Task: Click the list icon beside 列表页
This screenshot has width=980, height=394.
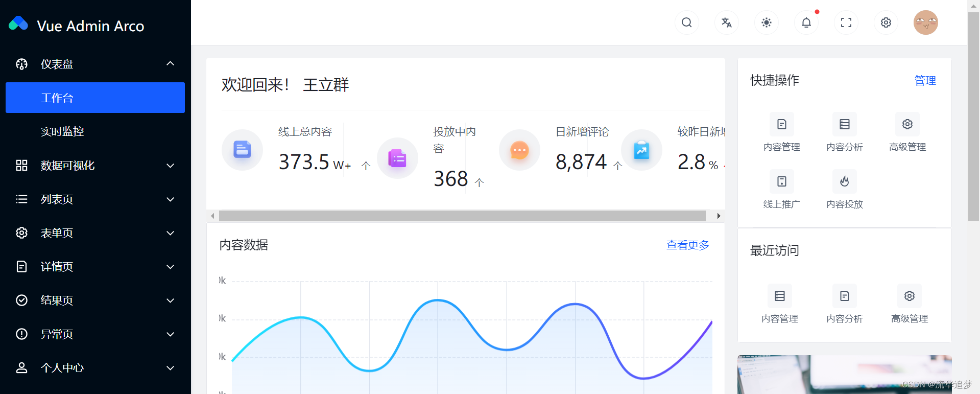Action: (x=21, y=199)
